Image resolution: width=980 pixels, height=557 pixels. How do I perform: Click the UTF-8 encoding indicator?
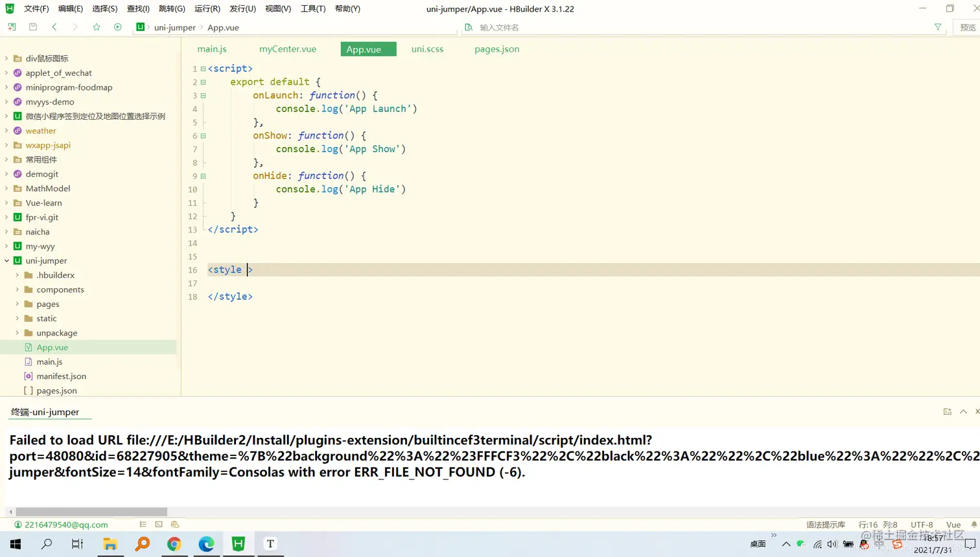922,525
